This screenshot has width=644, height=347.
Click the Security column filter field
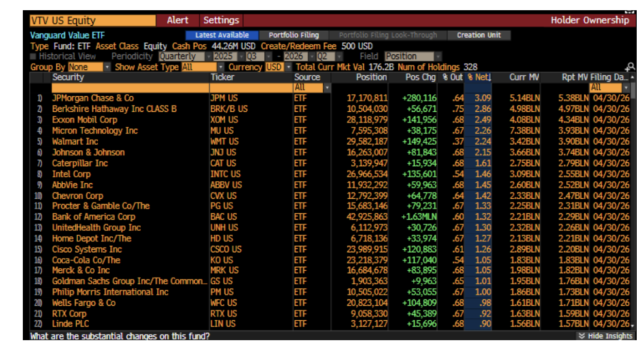(x=130, y=88)
